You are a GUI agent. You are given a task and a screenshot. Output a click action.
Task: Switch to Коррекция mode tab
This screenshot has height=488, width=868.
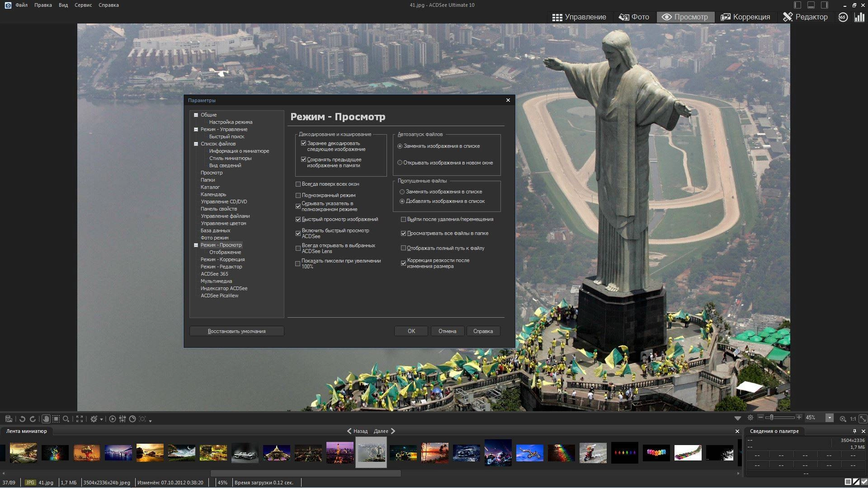745,17
